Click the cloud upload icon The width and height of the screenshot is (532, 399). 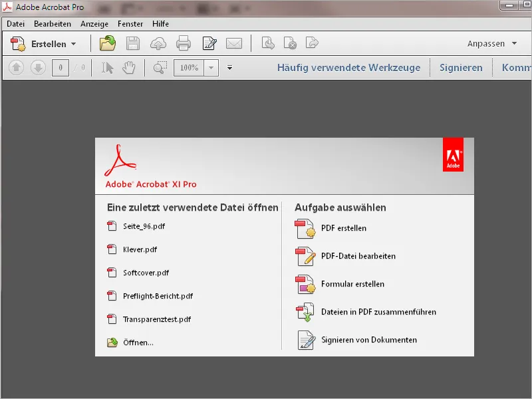coord(158,44)
